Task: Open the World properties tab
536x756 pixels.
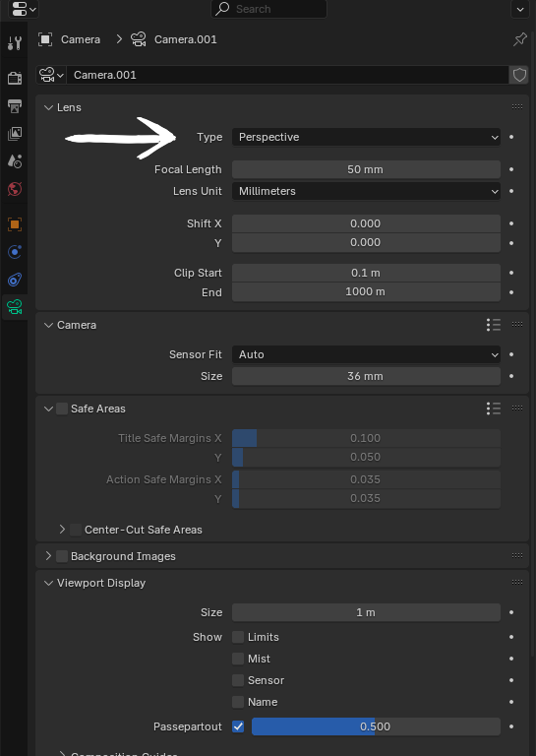Action: point(15,189)
